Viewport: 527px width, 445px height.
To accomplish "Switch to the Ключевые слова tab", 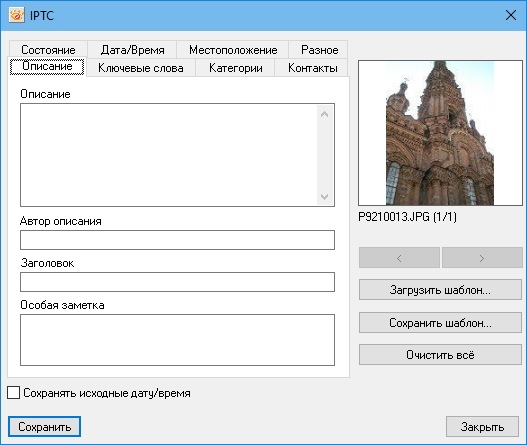I will (x=141, y=68).
